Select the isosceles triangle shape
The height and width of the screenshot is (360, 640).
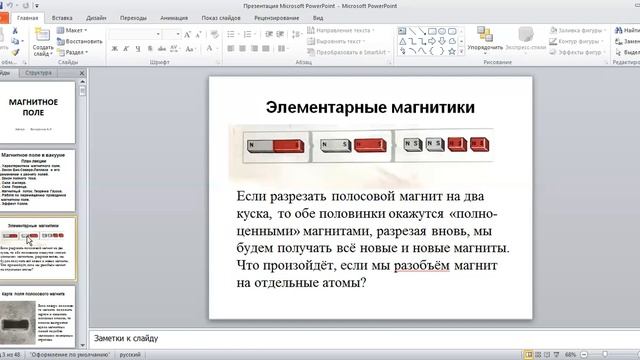[x=402, y=41]
